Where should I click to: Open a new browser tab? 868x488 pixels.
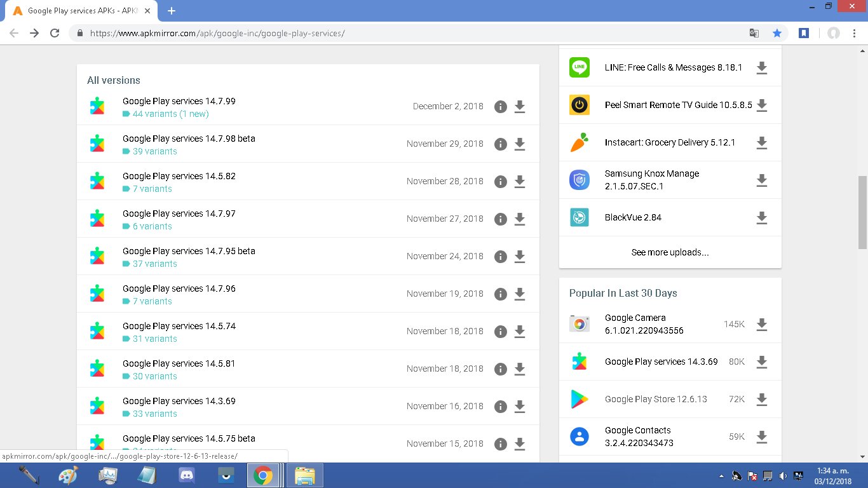pos(171,11)
